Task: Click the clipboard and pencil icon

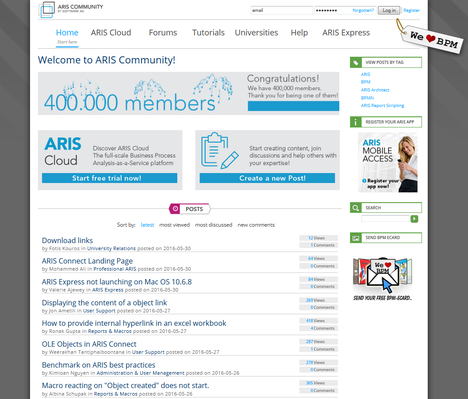Action: (220, 150)
